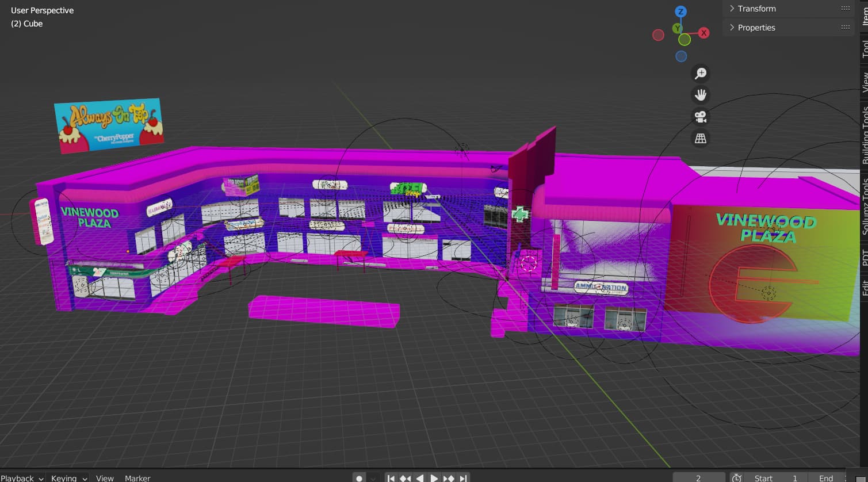The width and height of the screenshot is (868, 482).
Task: Click the dark green Y axis gizmo handle
Action: (x=678, y=28)
